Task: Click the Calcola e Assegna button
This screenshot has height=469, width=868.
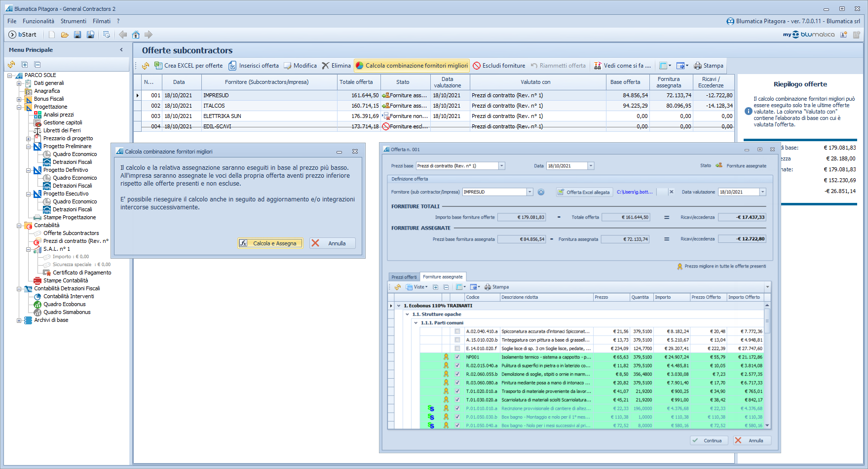Action: click(x=270, y=243)
